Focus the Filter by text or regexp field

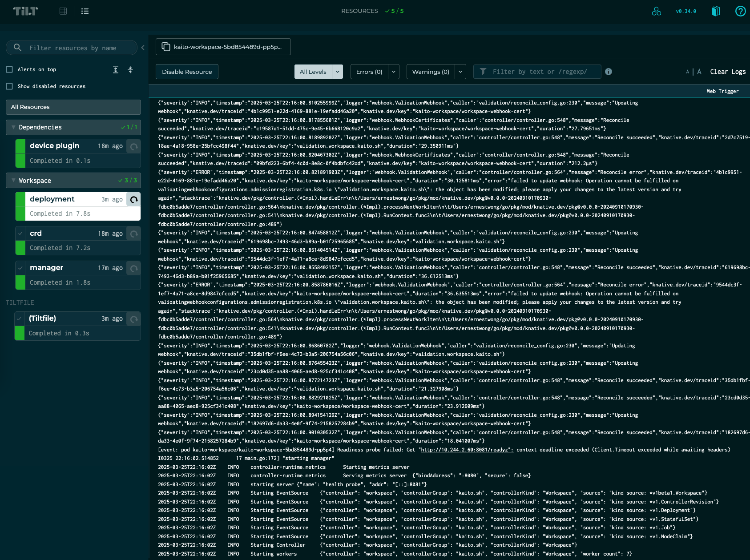pyautogui.click(x=537, y=72)
